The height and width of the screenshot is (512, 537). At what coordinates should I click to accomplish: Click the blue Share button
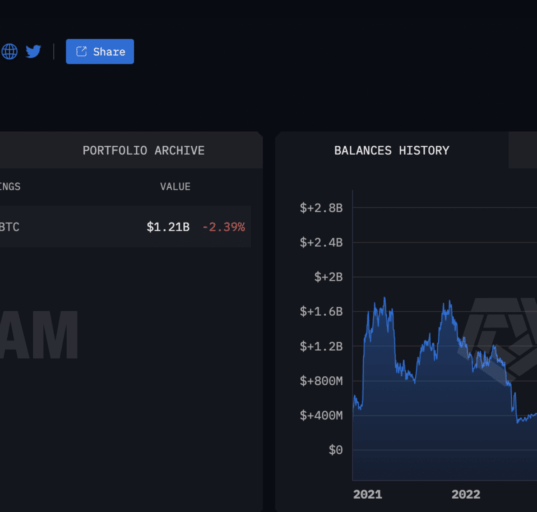coord(100,51)
